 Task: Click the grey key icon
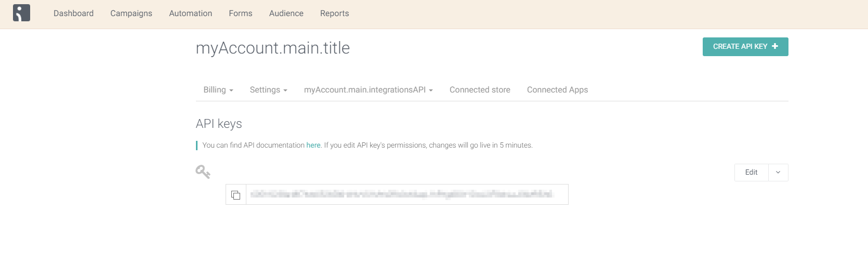pos(203,172)
